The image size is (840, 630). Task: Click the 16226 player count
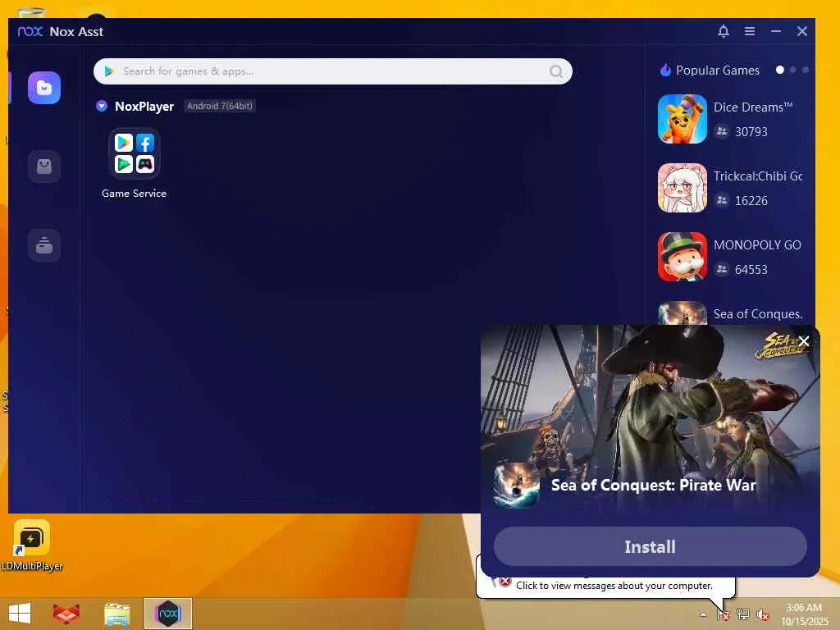pyautogui.click(x=751, y=201)
